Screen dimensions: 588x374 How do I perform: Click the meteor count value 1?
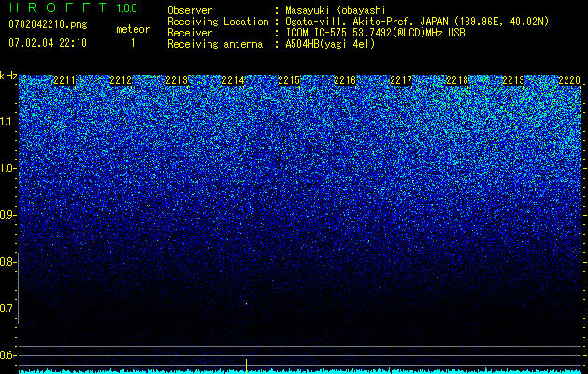(133, 43)
